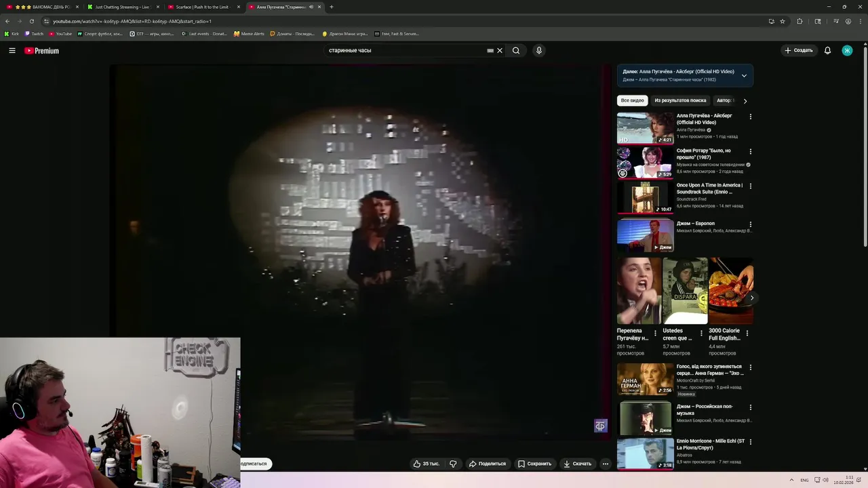Dislike the video

click(x=453, y=464)
